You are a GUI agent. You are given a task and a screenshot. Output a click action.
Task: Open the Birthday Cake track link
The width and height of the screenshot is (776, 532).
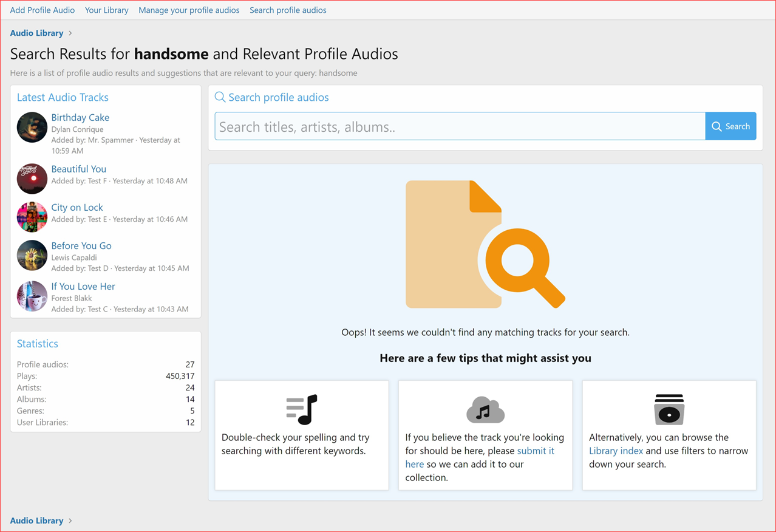point(80,117)
